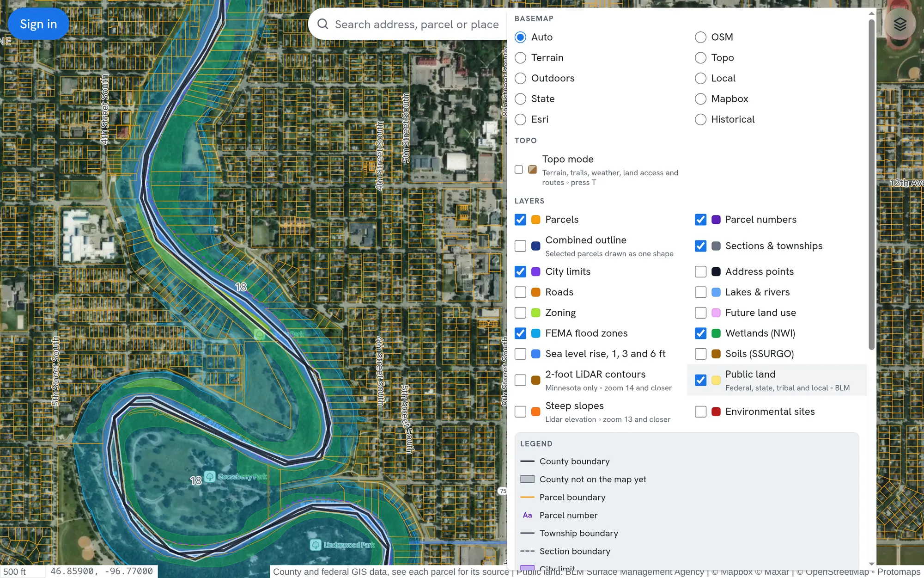This screenshot has height=578, width=924.
Task: Enable the Combined outline layer
Action: coord(520,246)
